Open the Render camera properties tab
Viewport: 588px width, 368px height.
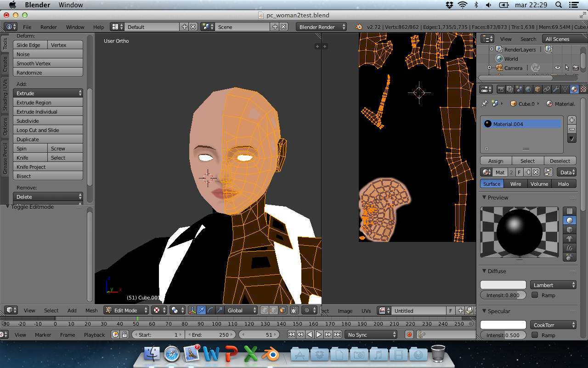501,89
